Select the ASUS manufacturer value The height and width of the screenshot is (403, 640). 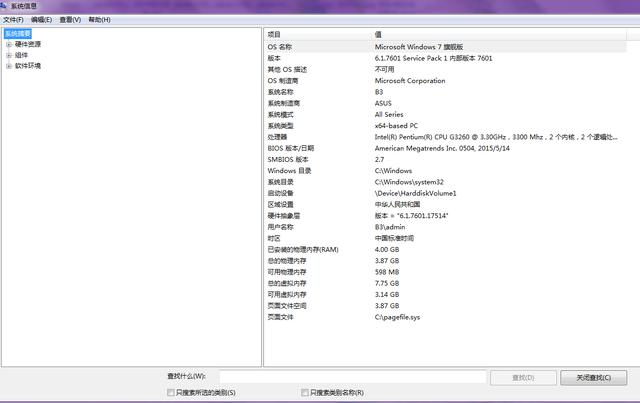coord(383,103)
